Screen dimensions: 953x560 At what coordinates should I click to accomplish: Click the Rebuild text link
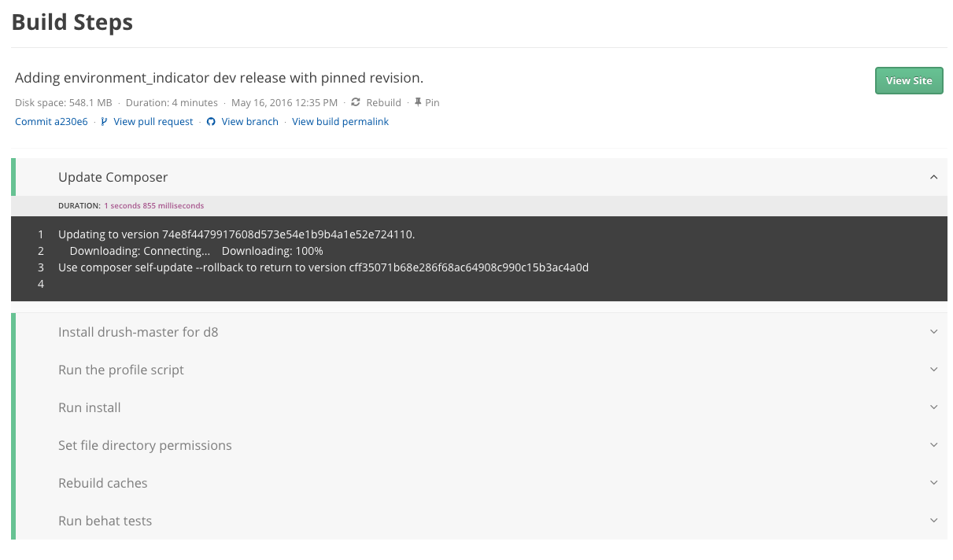(383, 102)
